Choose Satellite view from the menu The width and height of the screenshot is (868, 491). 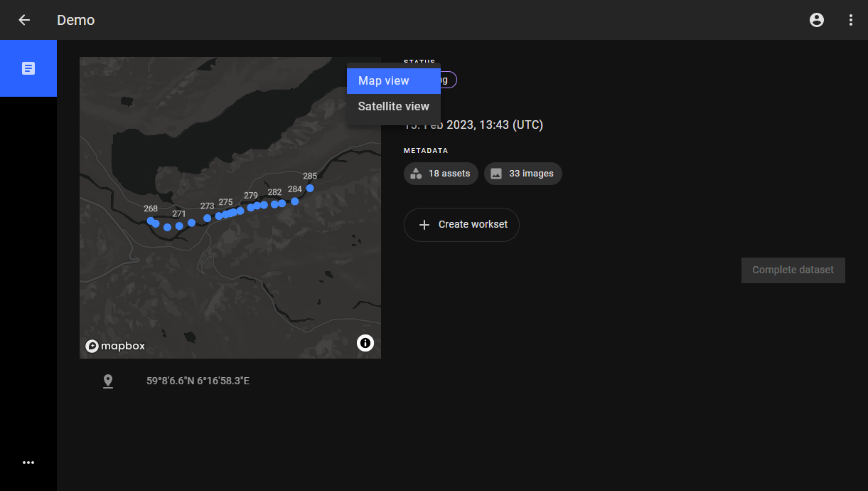[393, 107]
